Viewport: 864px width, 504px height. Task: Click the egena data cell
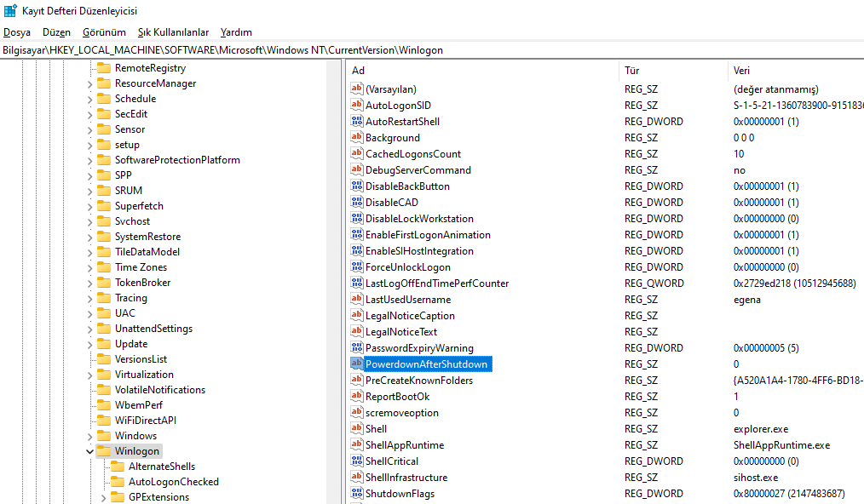coord(746,299)
